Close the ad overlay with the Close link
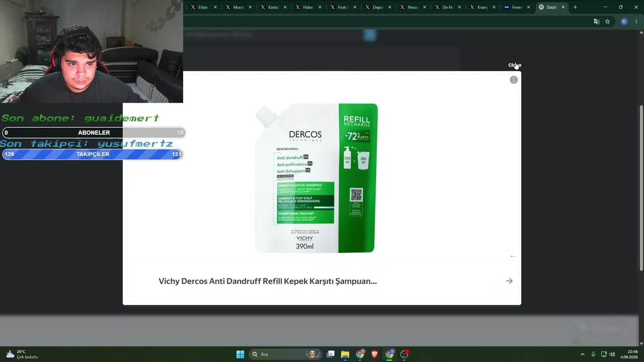Viewport: 644px width, 362px height. click(x=514, y=65)
